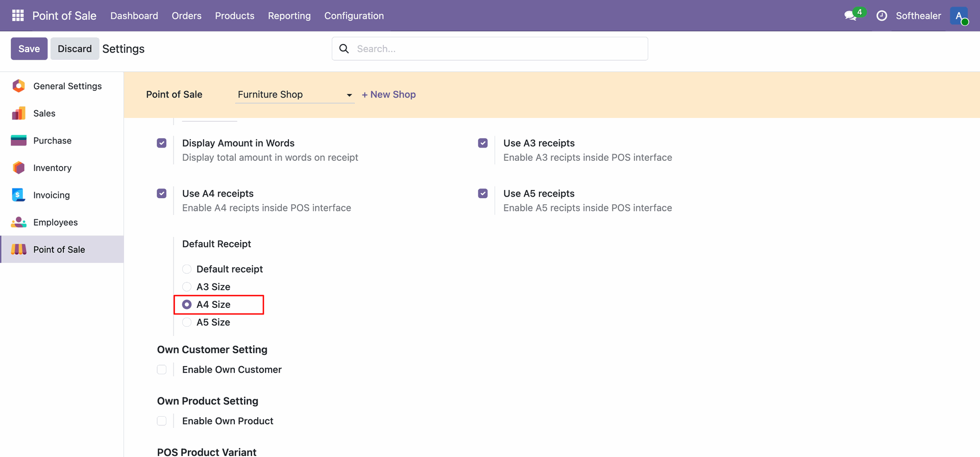Click the Employees people icon
Image resolution: width=980 pixels, height=457 pixels.
(x=19, y=222)
